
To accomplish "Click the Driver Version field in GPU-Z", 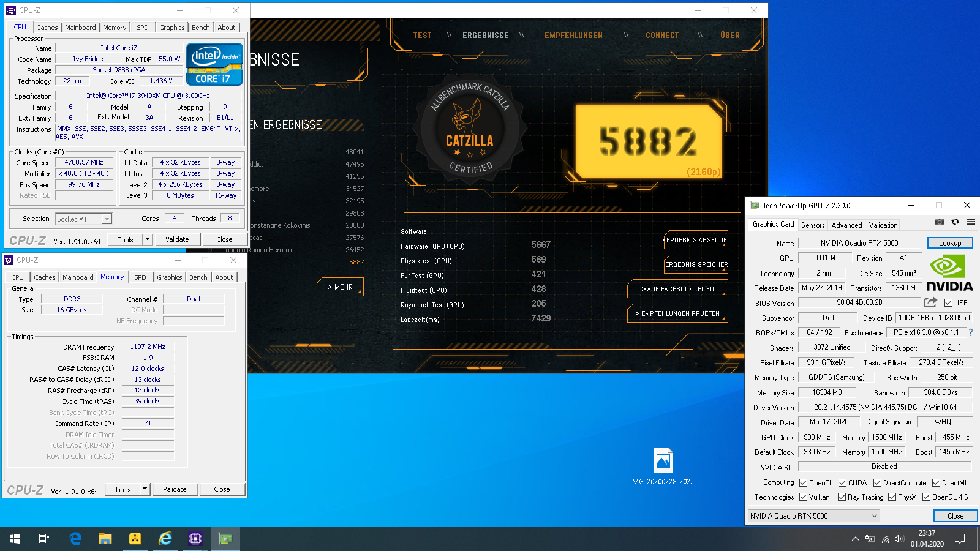I will click(x=885, y=407).
